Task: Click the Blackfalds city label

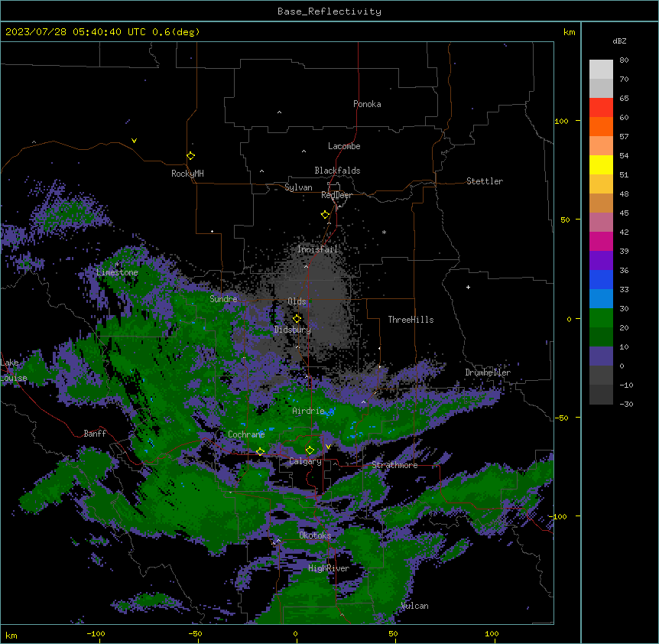Action: coord(337,171)
